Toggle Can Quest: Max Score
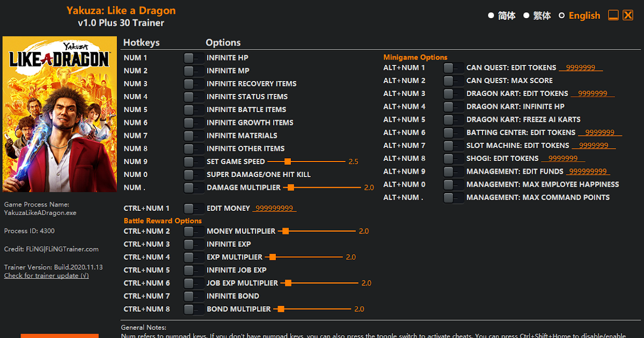Viewport: 644px width, 338px height. click(453, 80)
